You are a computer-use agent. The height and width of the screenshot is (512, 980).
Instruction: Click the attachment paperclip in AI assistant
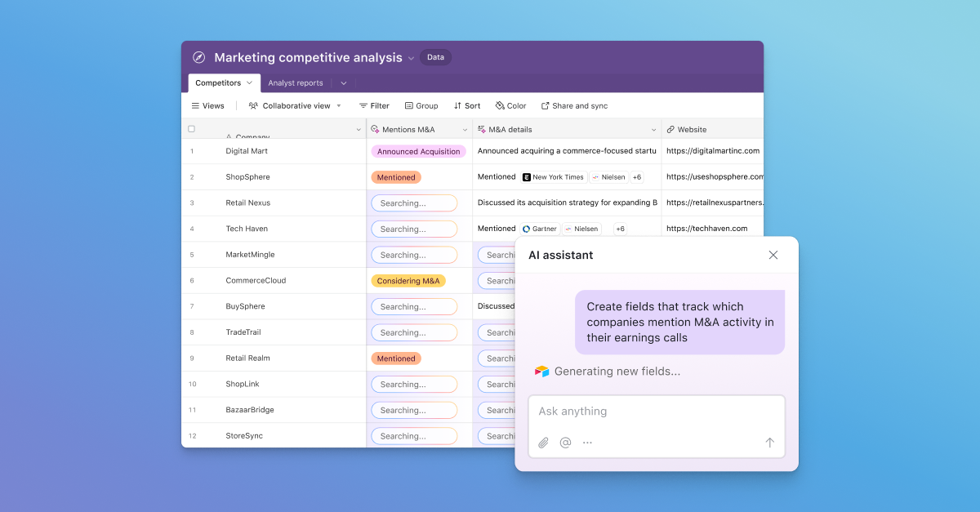tap(543, 442)
